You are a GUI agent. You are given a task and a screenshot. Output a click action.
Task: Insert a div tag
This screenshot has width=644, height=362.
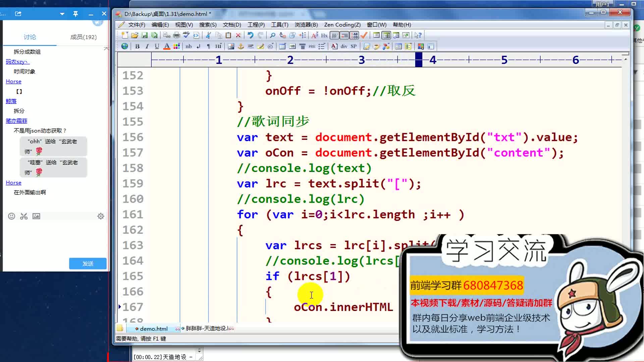click(344, 46)
